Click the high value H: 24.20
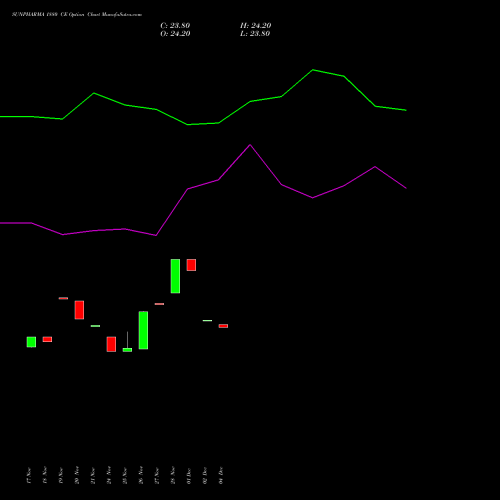 click(255, 26)
